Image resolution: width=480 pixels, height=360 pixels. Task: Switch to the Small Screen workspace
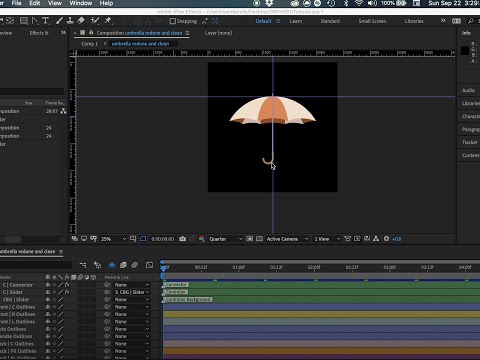click(372, 21)
